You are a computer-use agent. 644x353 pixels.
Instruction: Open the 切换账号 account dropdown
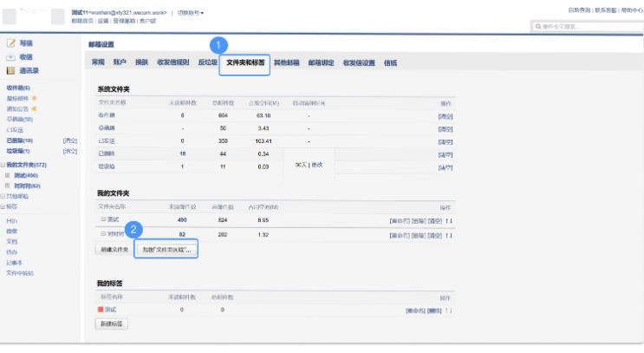tap(191, 13)
